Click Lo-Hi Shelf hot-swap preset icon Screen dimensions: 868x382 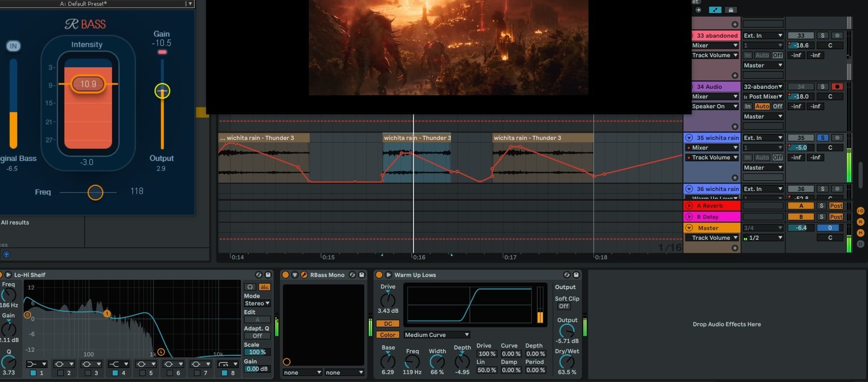pos(259,275)
